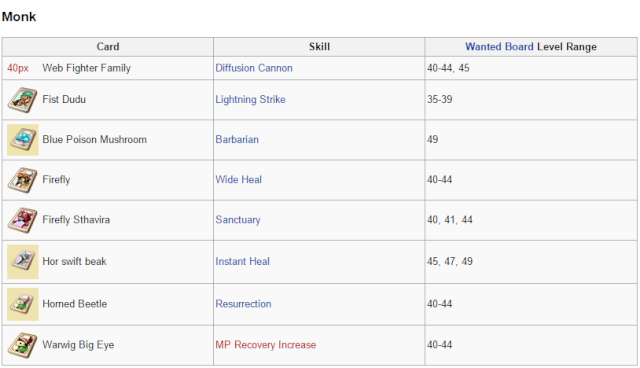Screen dimensions: 640x368
Task: Open the Wanted Board header link
Action: click(x=499, y=47)
